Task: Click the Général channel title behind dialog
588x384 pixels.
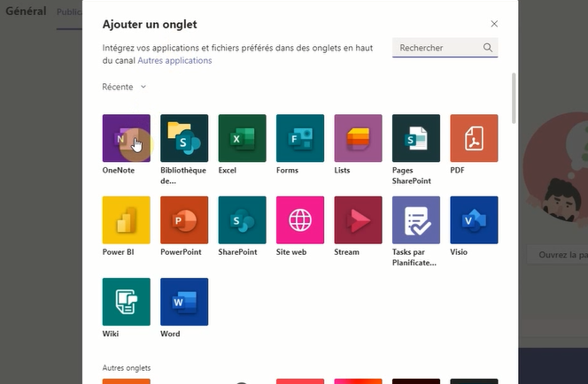Action: coord(26,11)
